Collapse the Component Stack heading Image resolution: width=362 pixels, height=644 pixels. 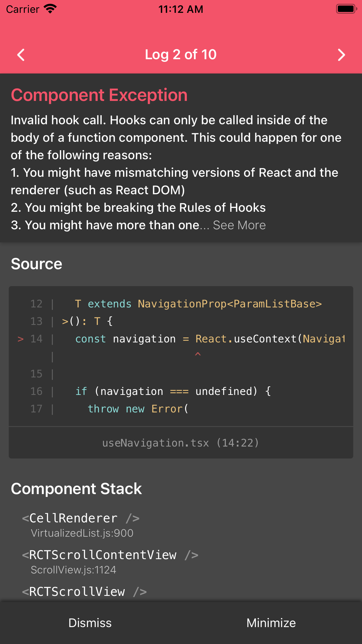tap(76, 489)
